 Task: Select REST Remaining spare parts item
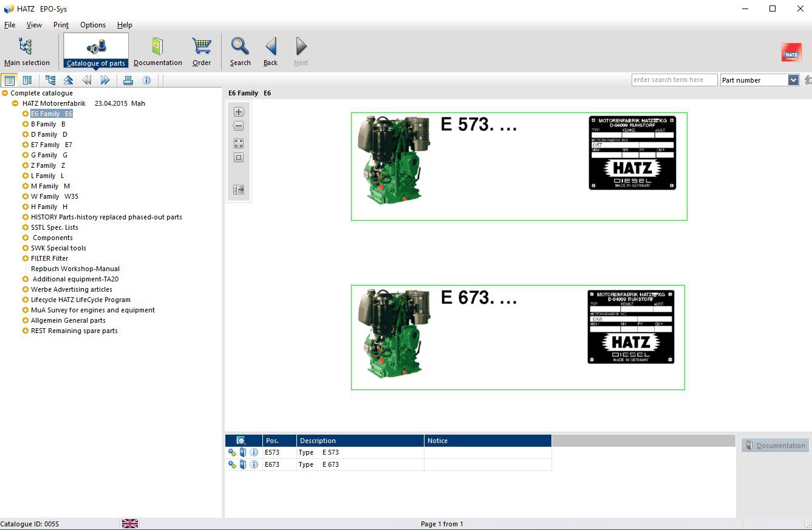[x=74, y=331]
